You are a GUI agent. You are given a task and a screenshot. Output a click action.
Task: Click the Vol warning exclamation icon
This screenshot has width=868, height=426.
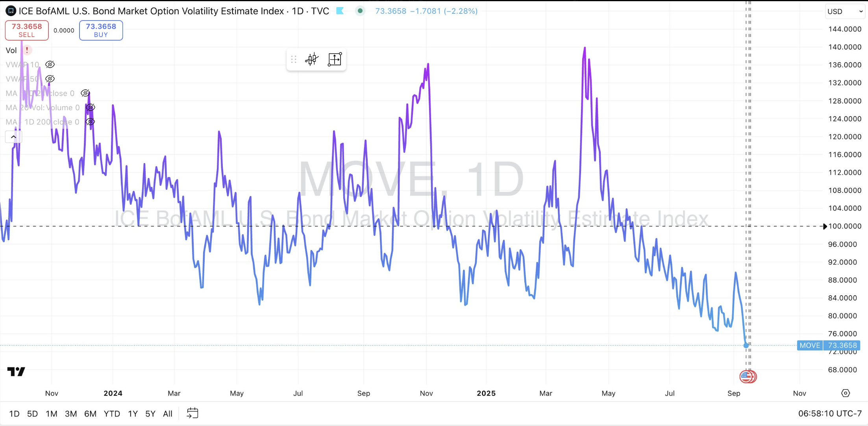[27, 50]
